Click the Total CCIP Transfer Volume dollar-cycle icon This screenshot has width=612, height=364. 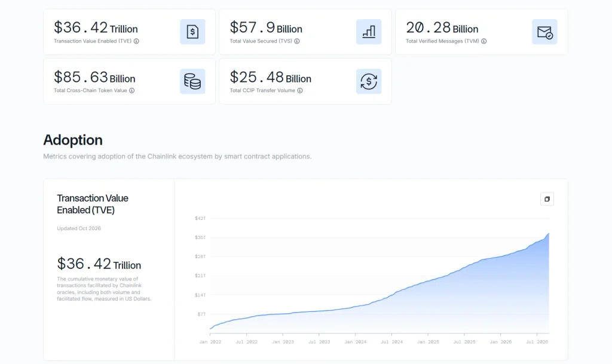coord(368,81)
